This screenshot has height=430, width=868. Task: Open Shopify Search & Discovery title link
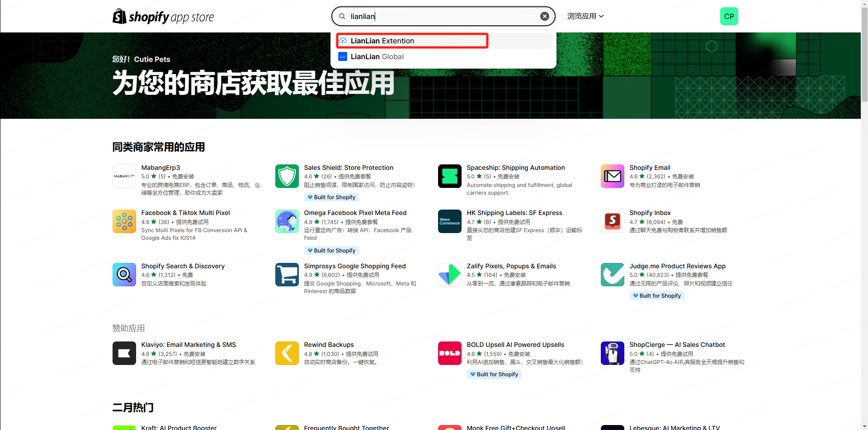[183, 266]
